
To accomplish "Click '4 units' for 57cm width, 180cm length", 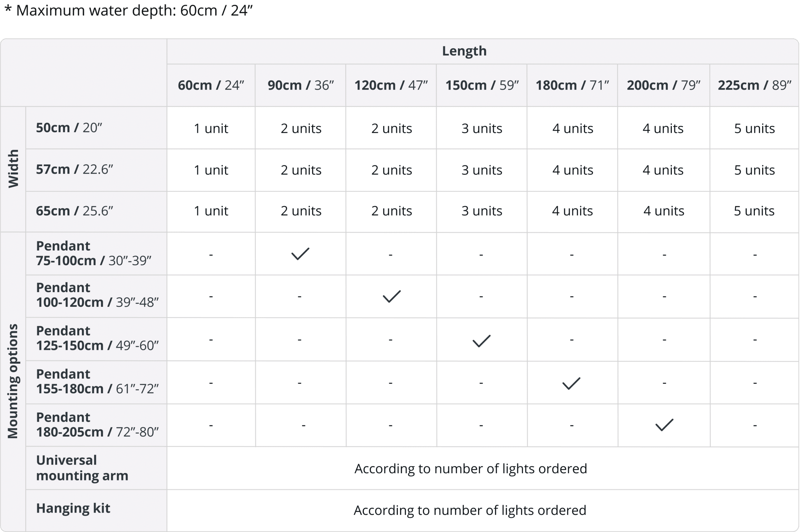I will tap(572, 170).
